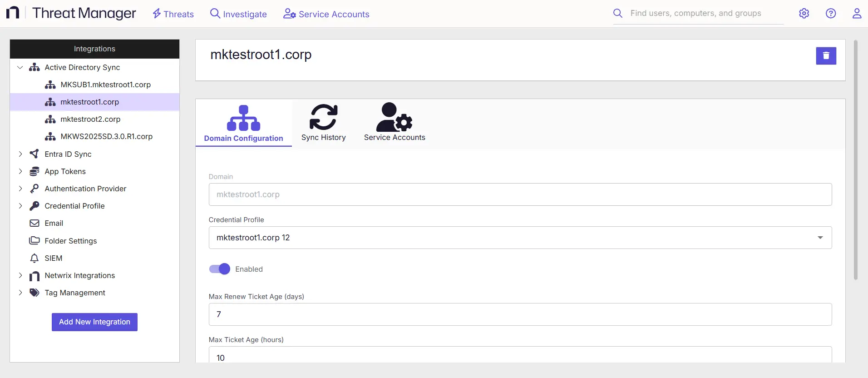Image resolution: width=868 pixels, height=378 pixels.
Task: Click the SIEM bell icon
Action: click(x=35, y=258)
